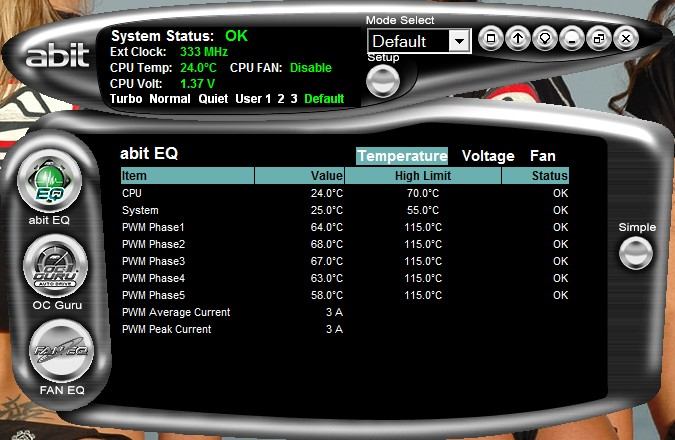Select the PWM Phase4 row

point(345,278)
